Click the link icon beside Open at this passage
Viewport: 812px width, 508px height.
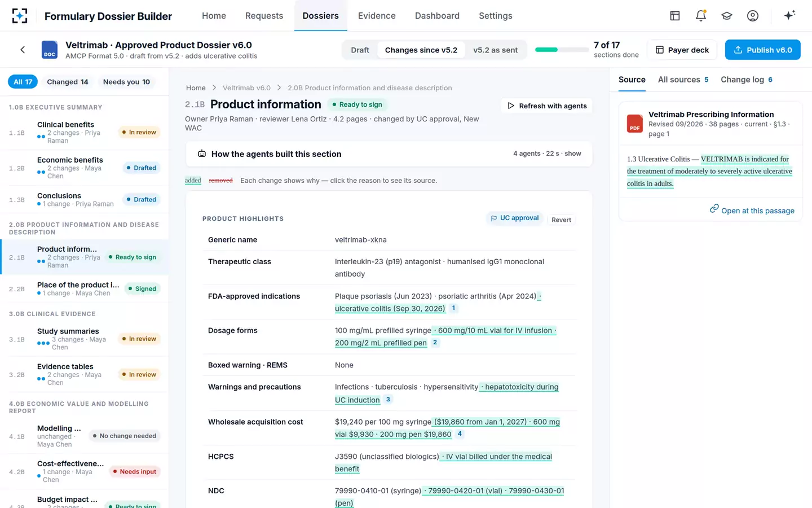[x=714, y=209]
